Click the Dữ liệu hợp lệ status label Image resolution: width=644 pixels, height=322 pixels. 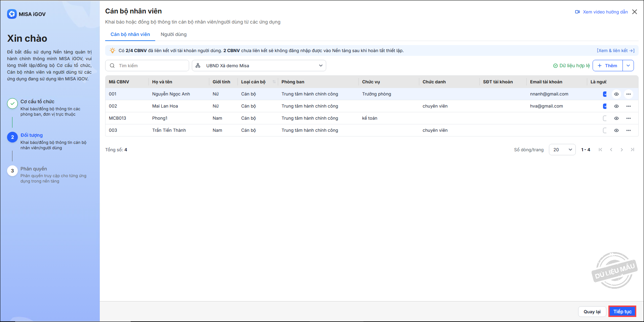click(574, 66)
